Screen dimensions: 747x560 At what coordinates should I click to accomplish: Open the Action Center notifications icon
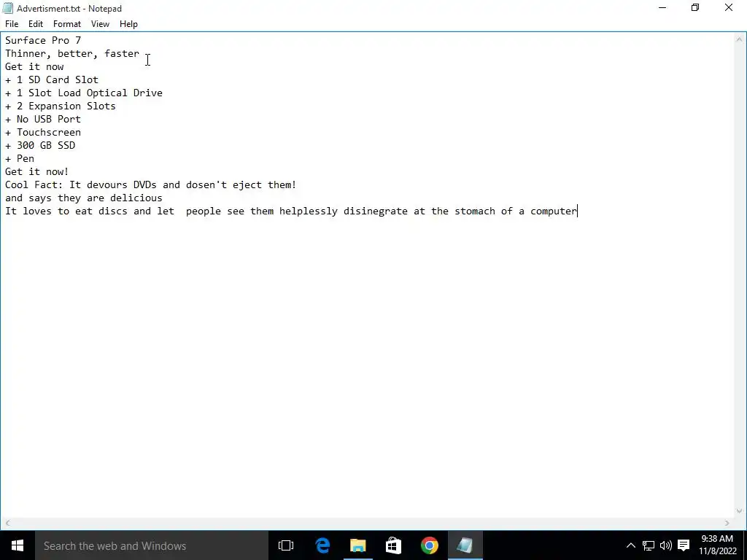[684, 545]
